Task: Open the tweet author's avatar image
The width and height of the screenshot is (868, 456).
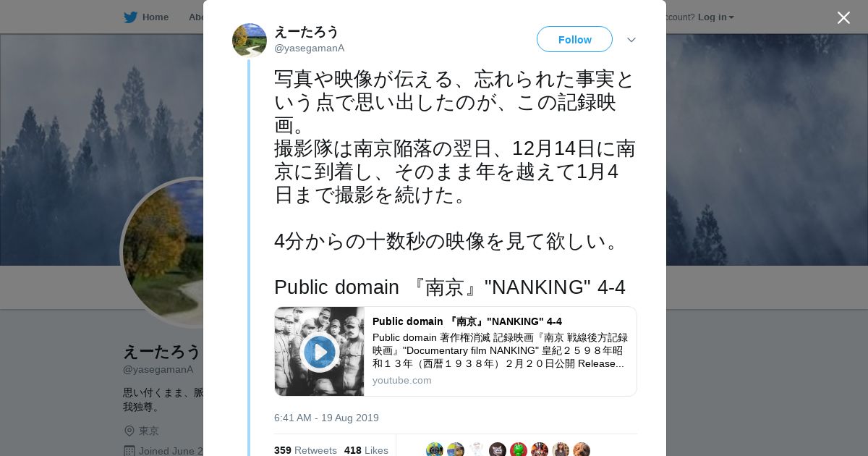Action: coord(250,41)
